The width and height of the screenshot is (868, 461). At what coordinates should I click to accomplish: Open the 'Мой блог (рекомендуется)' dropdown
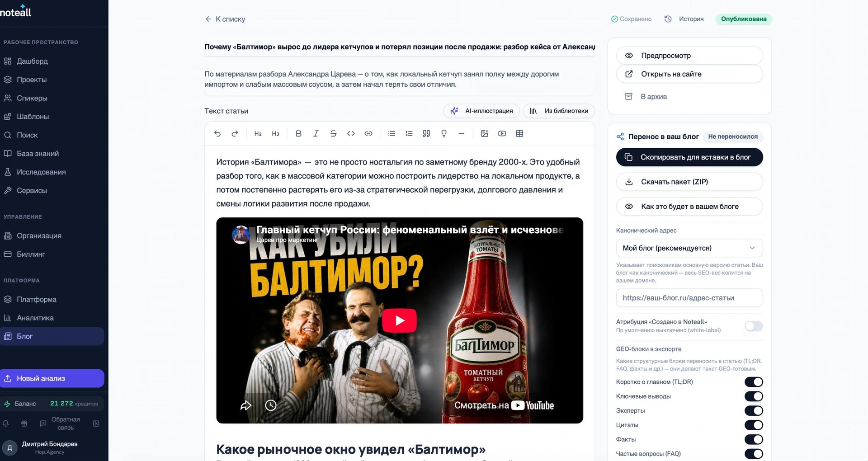click(689, 248)
